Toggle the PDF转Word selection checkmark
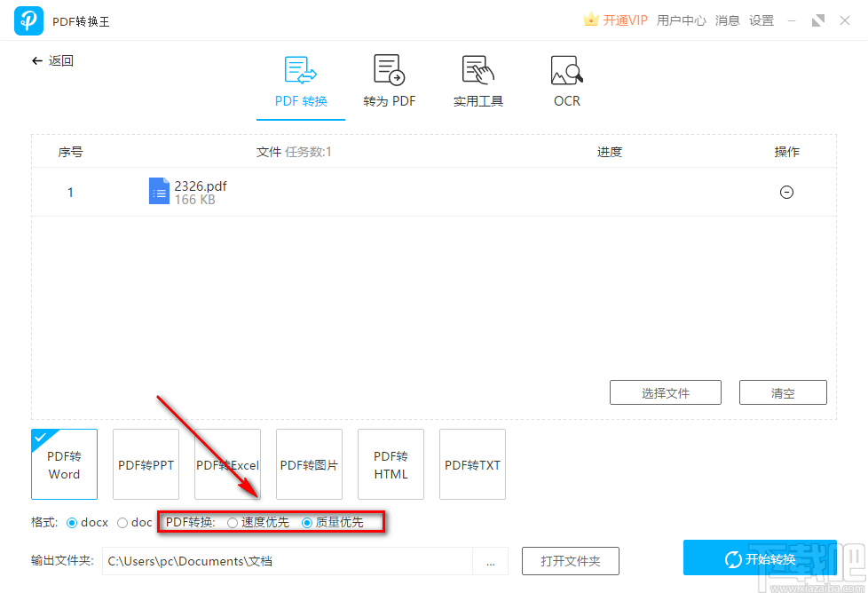Screen dimensions: 868x593 pos(42,436)
